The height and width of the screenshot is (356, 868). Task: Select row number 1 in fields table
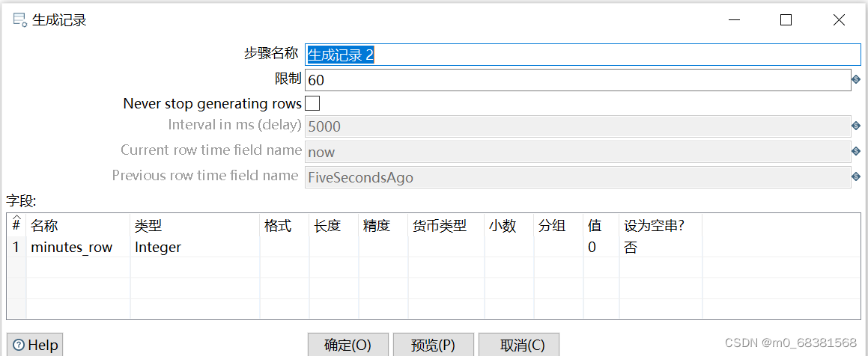tap(16, 247)
